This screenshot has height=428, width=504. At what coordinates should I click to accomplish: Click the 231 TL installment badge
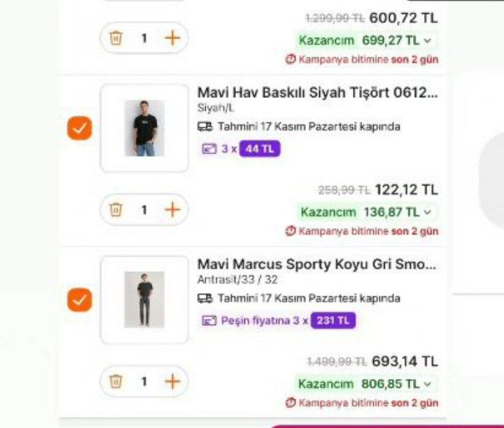click(333, 321)
